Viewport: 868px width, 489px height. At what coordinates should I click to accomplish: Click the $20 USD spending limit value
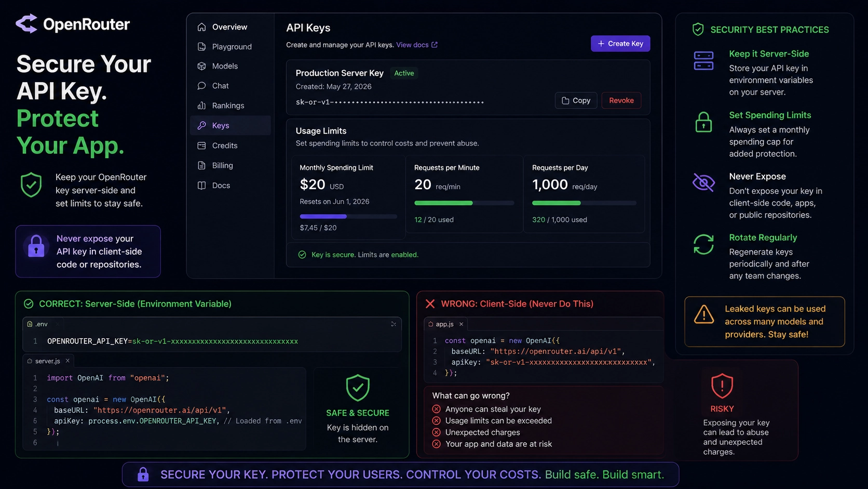[321, 184]
